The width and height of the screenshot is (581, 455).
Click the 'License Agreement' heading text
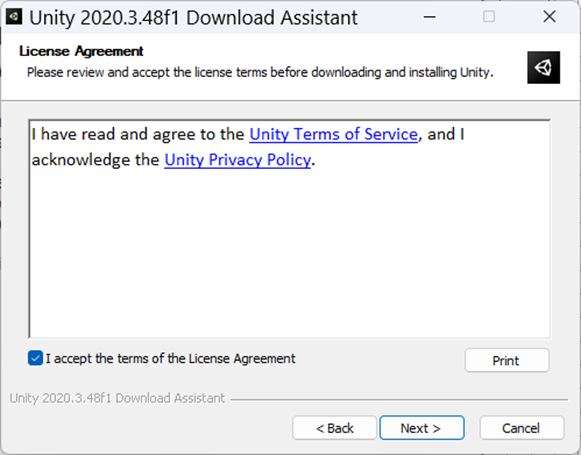point(81,51)
